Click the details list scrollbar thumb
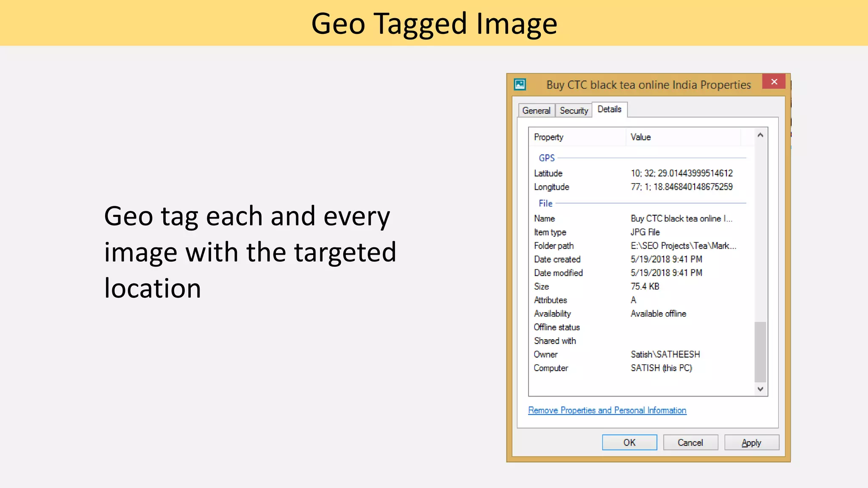 (760, 352)
